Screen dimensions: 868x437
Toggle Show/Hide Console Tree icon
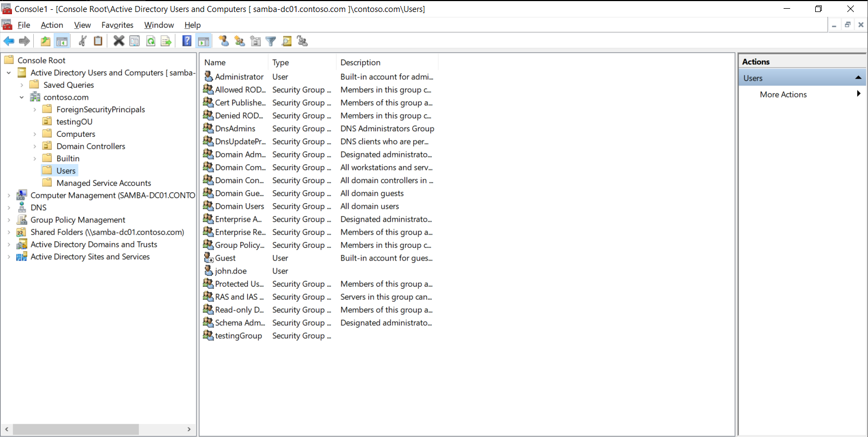pyautogui.click(x=62, y=41)
